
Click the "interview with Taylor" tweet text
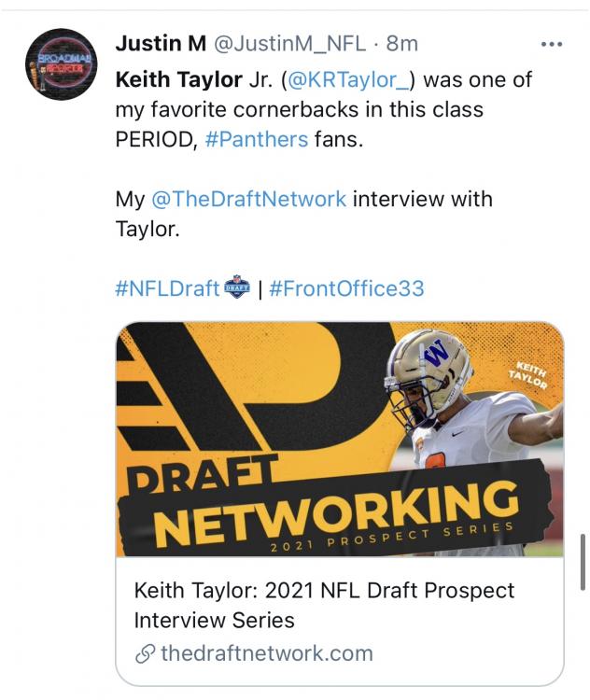click(x=422, y=200)
